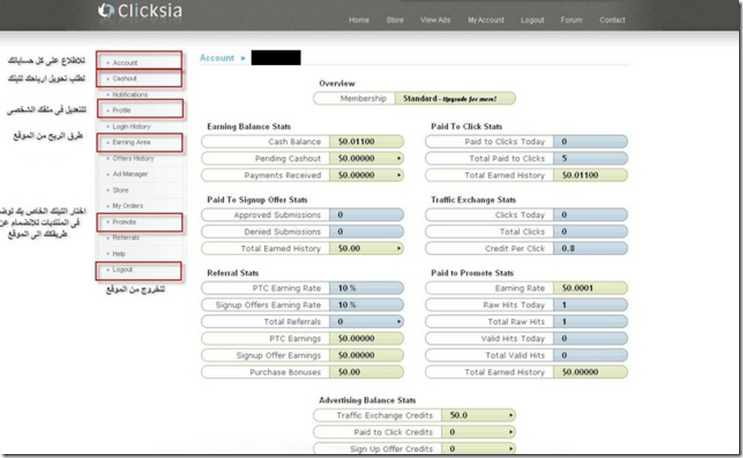743x458 pixels.
Task: Expand the Pending Cashout arrow
Action: [x=399, y=159]
